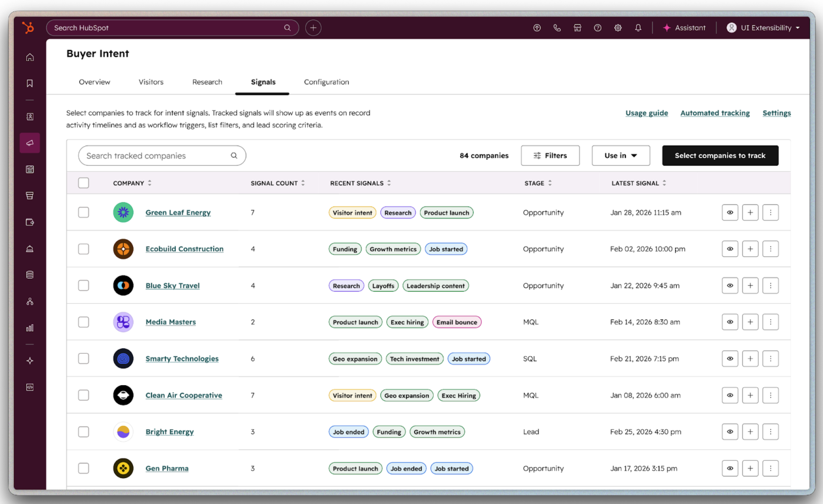Click the Select companies to track button
Screen dimensions: 823x504
[720, 155]
